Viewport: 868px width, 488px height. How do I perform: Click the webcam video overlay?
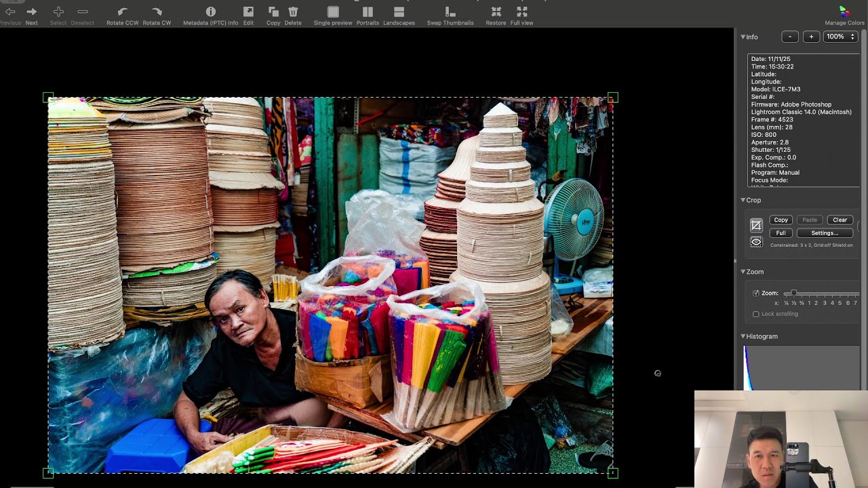coord(781,439)
